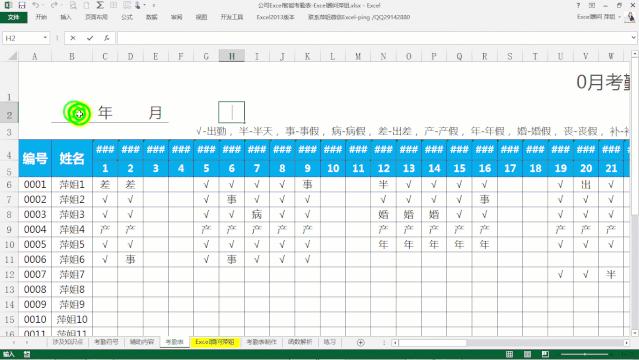This screenshot has height=360, width=639.
Task: Open the 开发工具 Developer ribbon tab
Action: [x=232, y=17]
